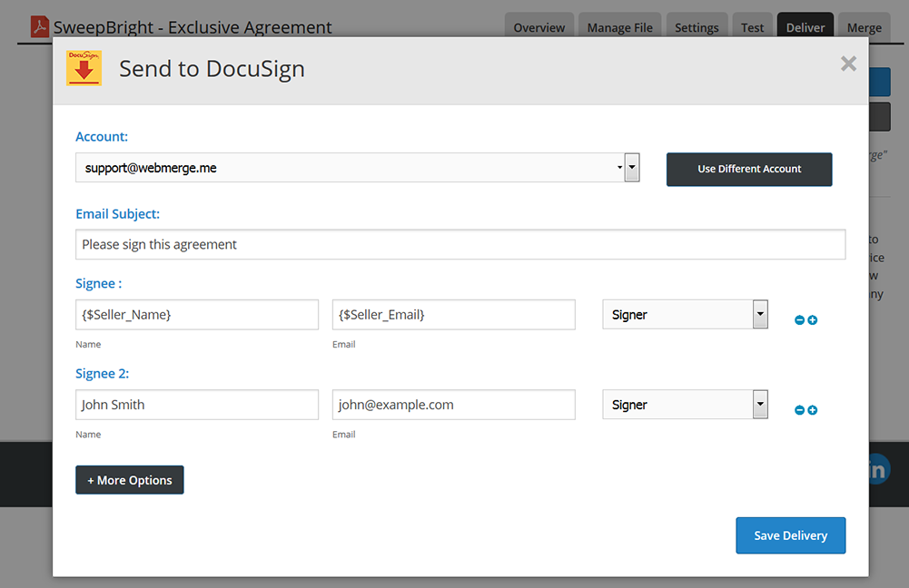Add signee via plus icon beside Signee 2
The image size is (909, 588).
tap(813, 410)
